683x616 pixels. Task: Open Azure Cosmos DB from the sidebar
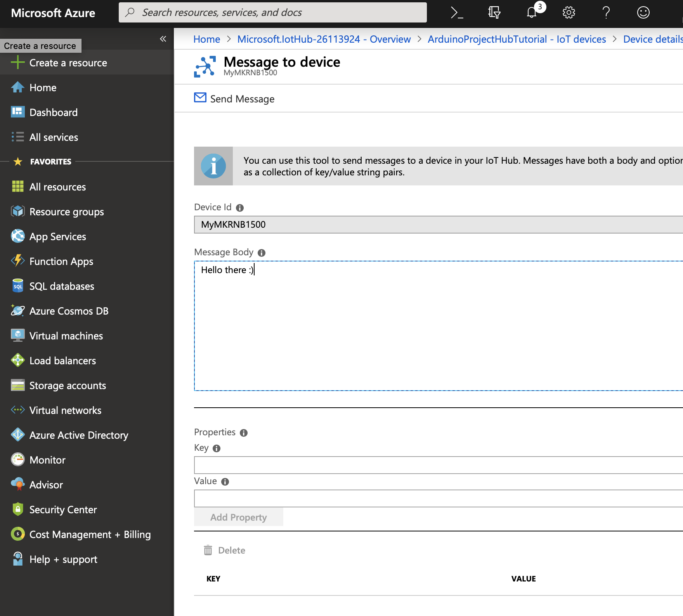click(x=69, y=311)
